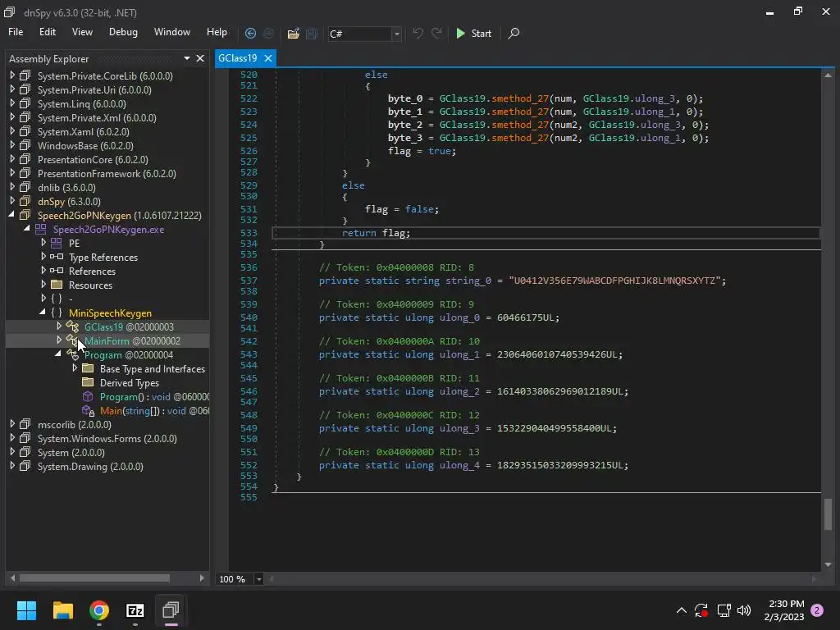The height and width of the screenshot is (630, 840).
Task: Open the 100 % zoom dropdown
Action: 258,579
